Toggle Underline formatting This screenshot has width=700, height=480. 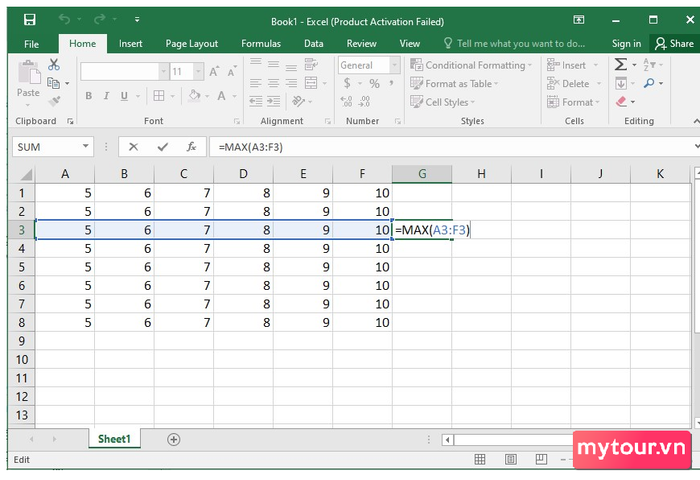coord(124,96)
